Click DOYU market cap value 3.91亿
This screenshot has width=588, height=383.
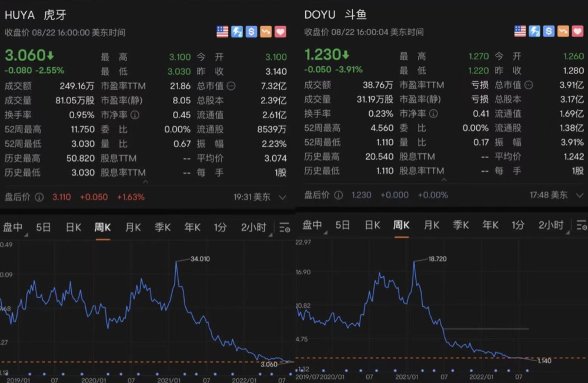coord(572,85)
